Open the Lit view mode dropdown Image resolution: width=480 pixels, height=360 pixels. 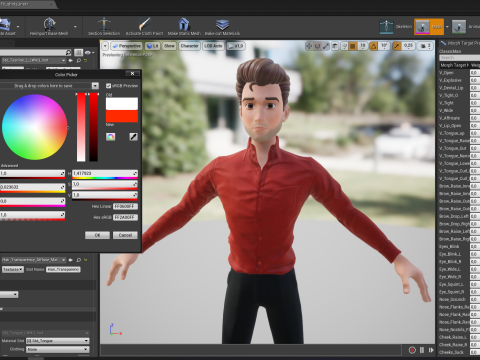click(x=153, y=46)
